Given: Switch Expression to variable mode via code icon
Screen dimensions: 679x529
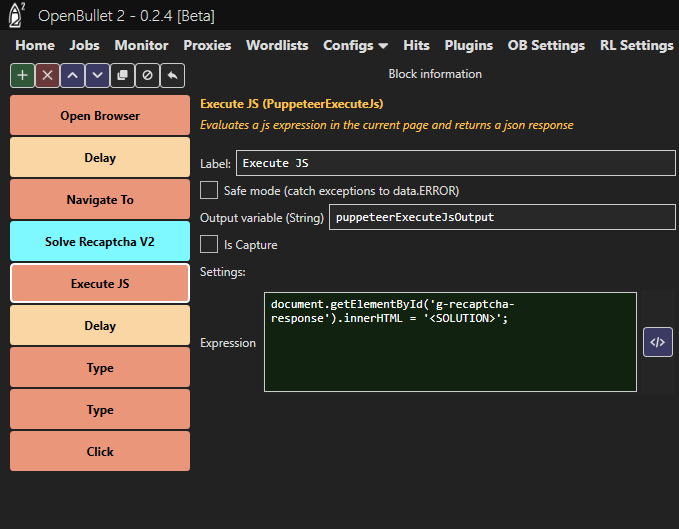Looking at the screenshot, I should point(658,342).
